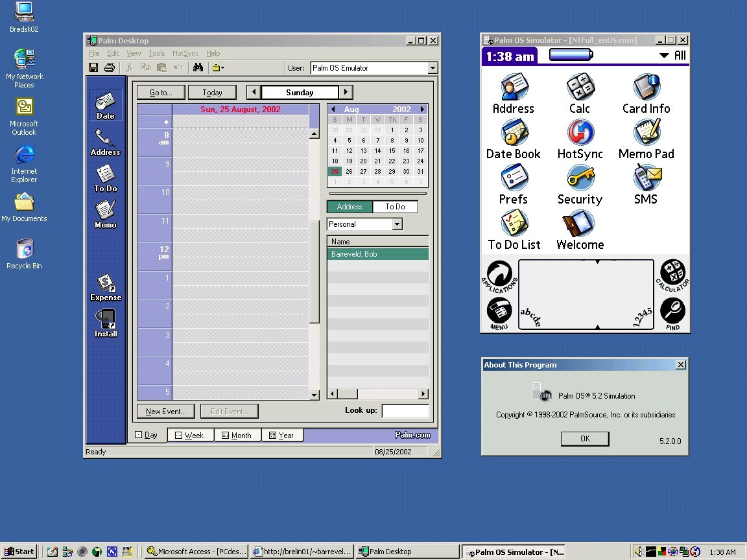The image size is (747, 560).
Task: Open the Edit menu
Action: [x=113, y=53]
